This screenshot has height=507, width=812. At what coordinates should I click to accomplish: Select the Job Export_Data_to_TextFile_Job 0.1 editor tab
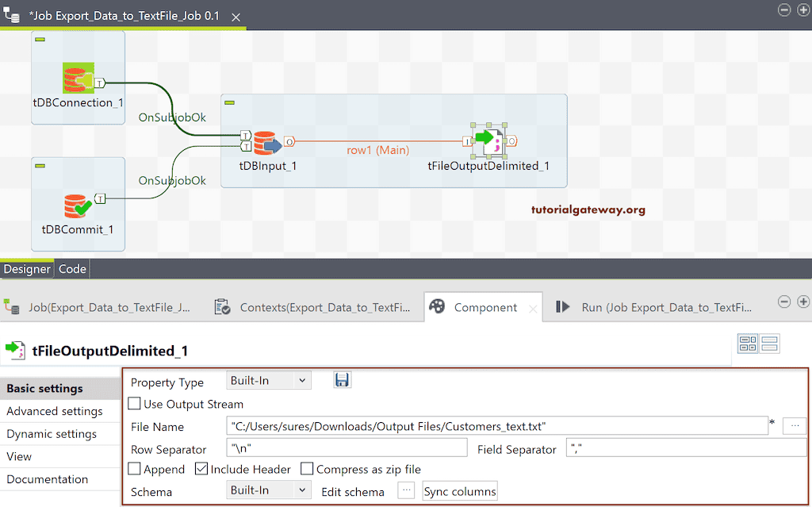pyautogui.click(x=124, y=16)
